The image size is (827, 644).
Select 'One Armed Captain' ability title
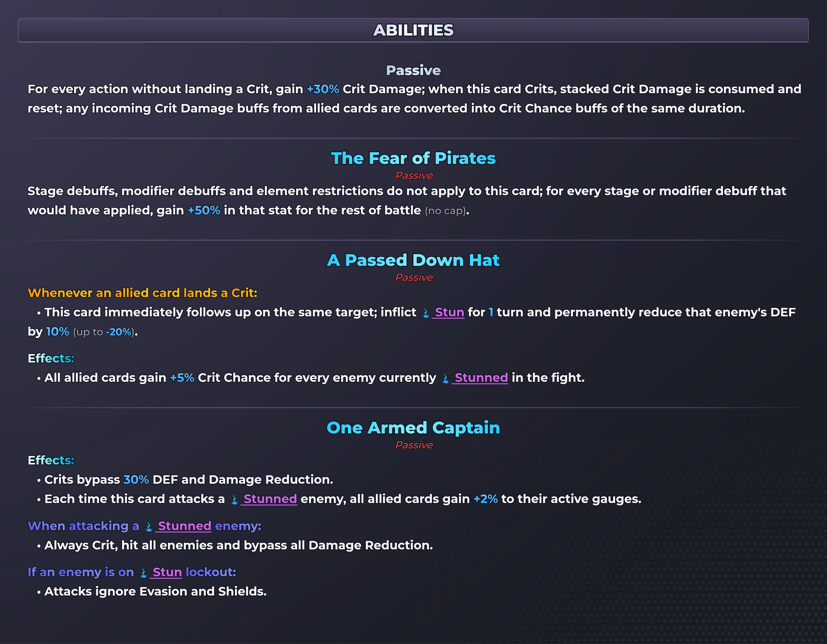(413, 428)
